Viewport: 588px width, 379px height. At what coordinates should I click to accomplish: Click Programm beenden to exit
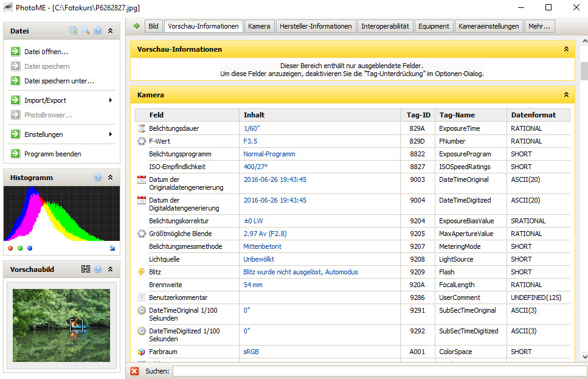pos(52,154)
